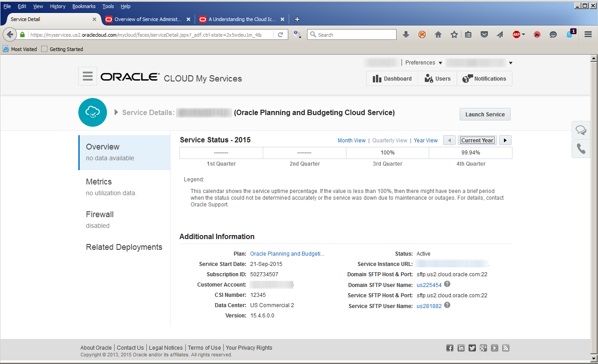Image resolution: width=598 pixels, height=364 pixels.
Task: Reload the page with the refresh icon
Action: tap(281, 34)
